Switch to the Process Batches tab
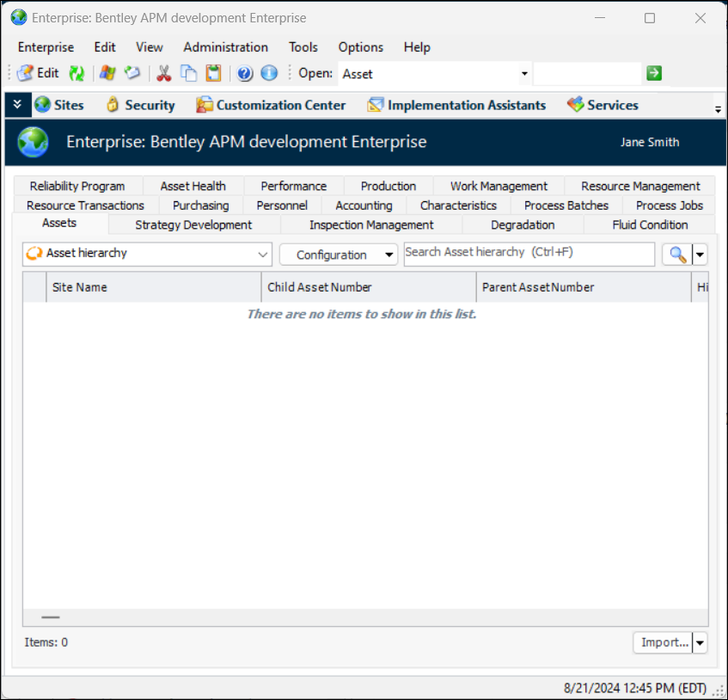Screen dimensions: 728x700 point(566,206)
